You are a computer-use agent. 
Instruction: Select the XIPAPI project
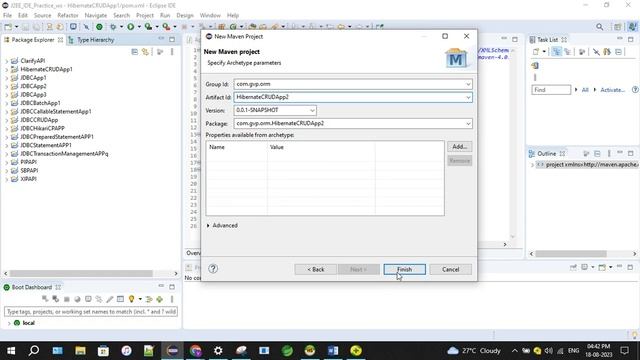click(28, 179)
